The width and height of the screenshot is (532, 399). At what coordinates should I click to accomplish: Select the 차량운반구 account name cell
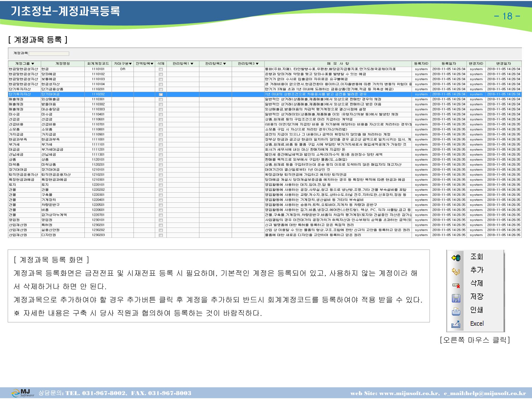[x=63, y=205]
